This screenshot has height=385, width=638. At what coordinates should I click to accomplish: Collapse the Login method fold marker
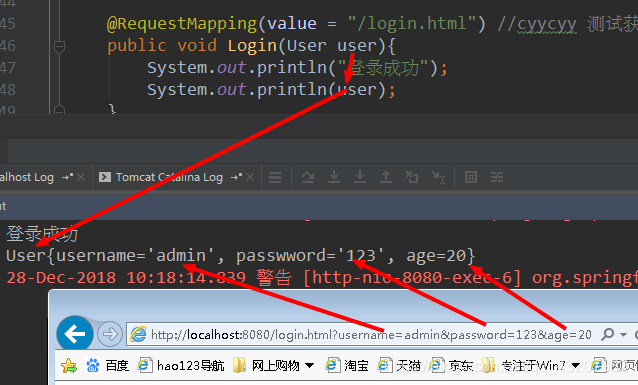(x=59, y=46)
